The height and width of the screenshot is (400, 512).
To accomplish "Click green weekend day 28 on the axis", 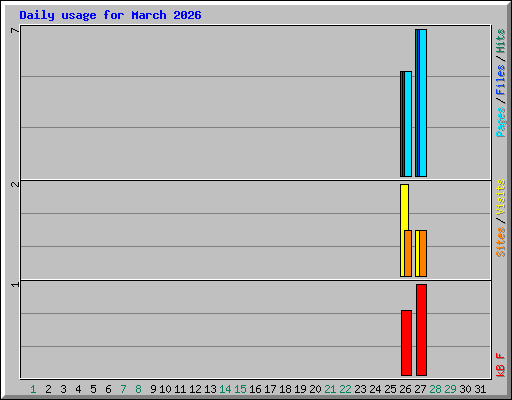I will pyautogui.click(x=435, y=389).
